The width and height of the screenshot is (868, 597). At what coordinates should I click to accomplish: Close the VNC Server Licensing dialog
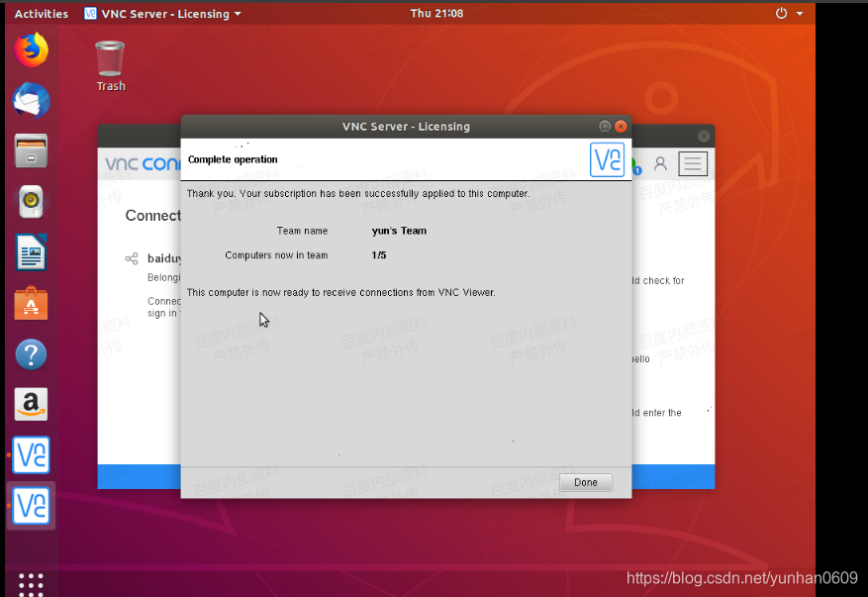(x=621, y=127)
